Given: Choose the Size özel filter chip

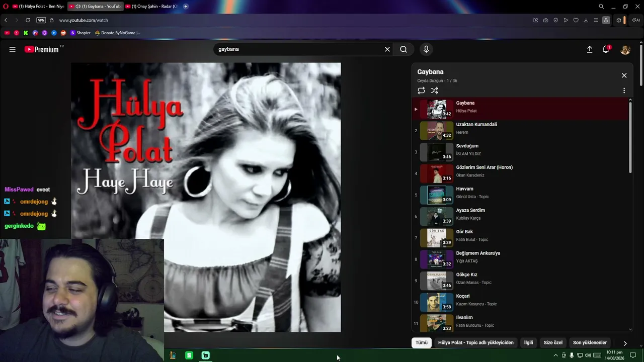Looking at the screenshot, I should (x=553, y=343).
